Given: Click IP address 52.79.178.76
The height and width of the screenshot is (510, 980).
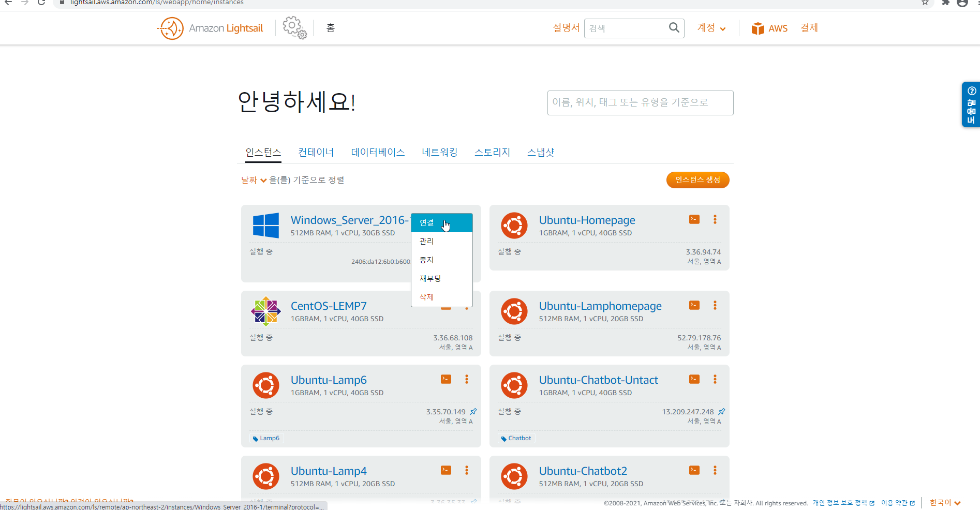Looking at the screenshot, I should tap(699, 338).
